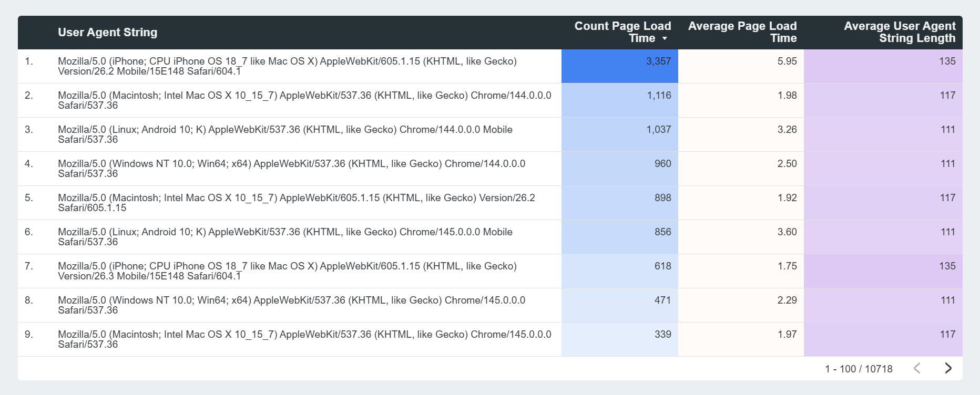Sort by Count Page Load Time header
Screen dimensions: 980x395
(622, 32)
